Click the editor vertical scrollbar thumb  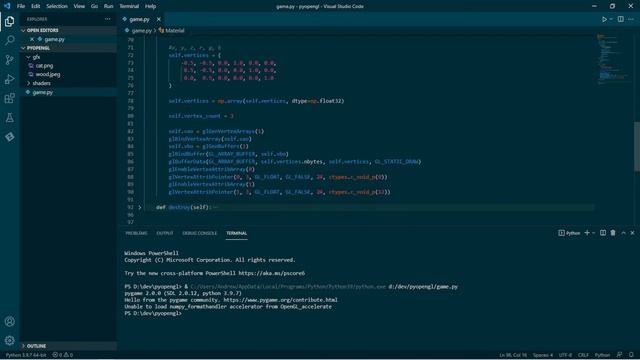point(637,147)
